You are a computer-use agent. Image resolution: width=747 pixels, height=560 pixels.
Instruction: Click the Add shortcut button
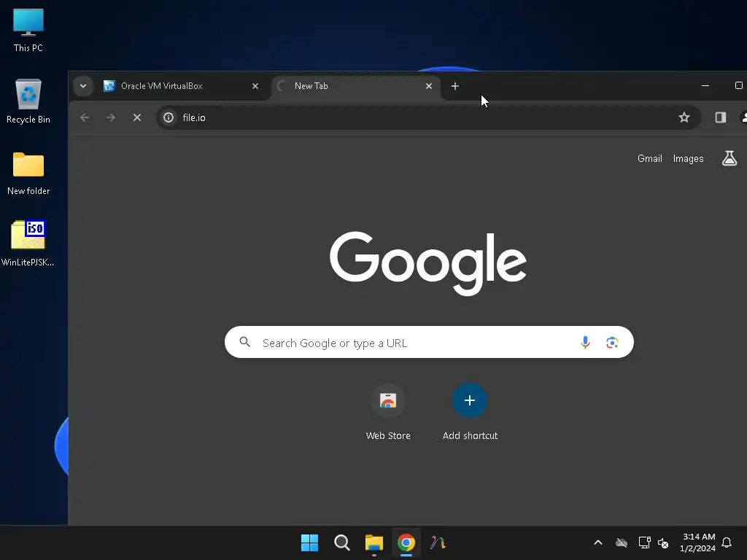point(470,412)
